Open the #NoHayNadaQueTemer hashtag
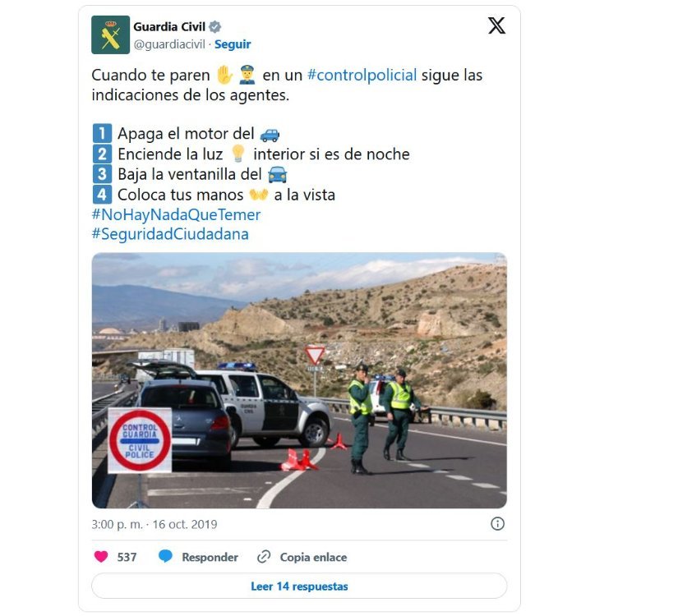This screenshot has width=678, height=616. pyautogui.click(x=176, y=214)
